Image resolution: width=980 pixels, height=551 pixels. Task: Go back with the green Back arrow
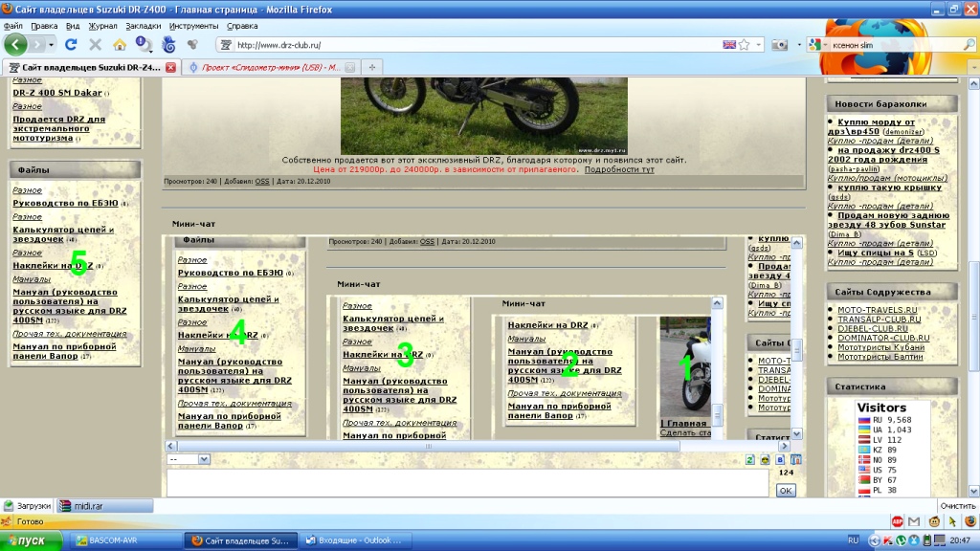(15, 44)
